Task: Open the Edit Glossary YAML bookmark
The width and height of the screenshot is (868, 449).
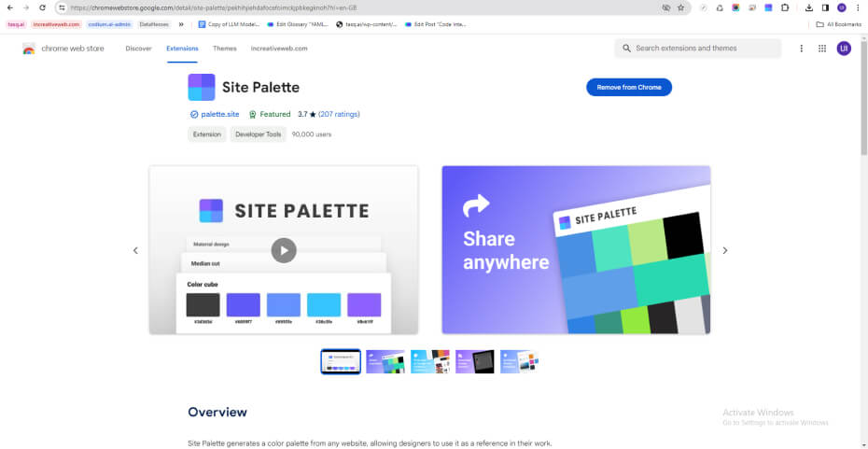Action: pyautogui.click(x=298, y=24)
